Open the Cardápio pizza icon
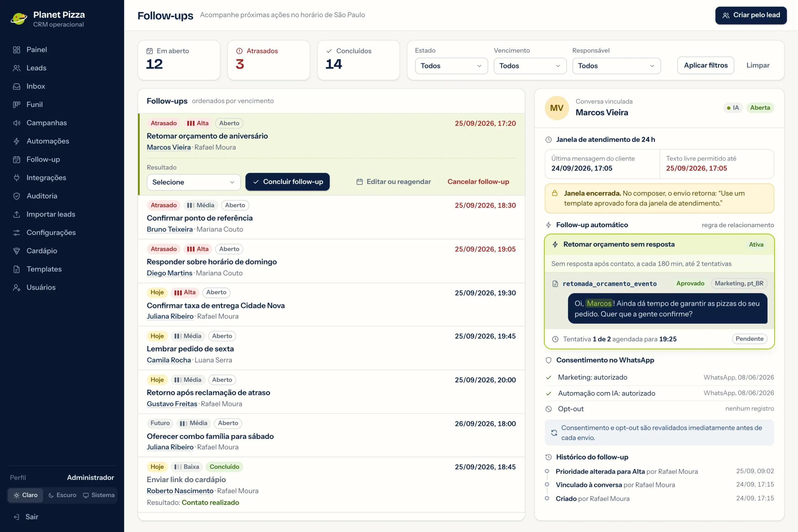The width and height of the screenshot is (798, 532). pos(17,251)
